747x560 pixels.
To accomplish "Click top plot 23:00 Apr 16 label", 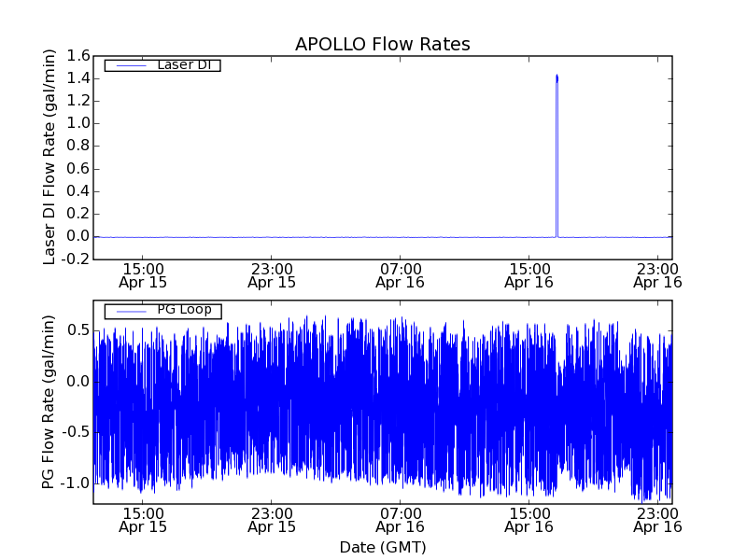I will point(657,276).
